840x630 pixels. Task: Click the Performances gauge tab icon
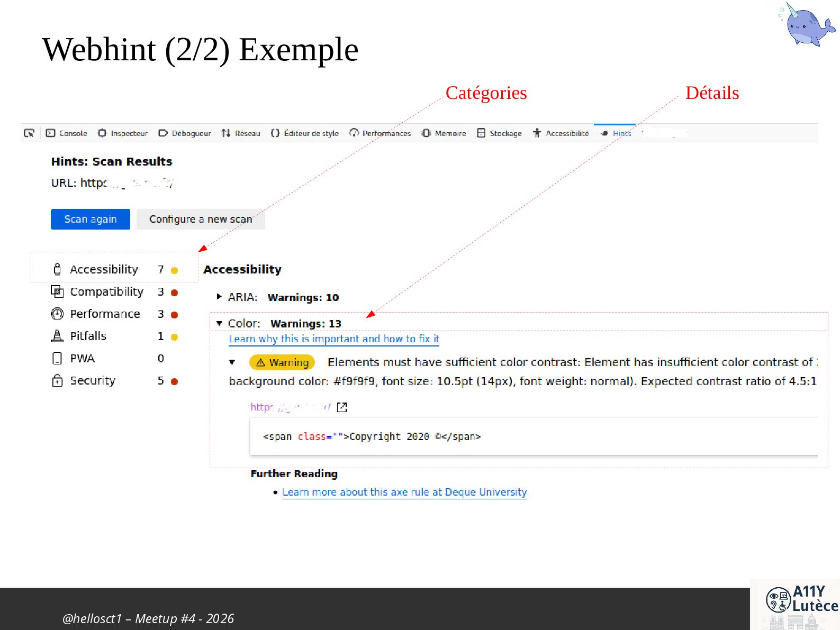[x=354, y=133]
